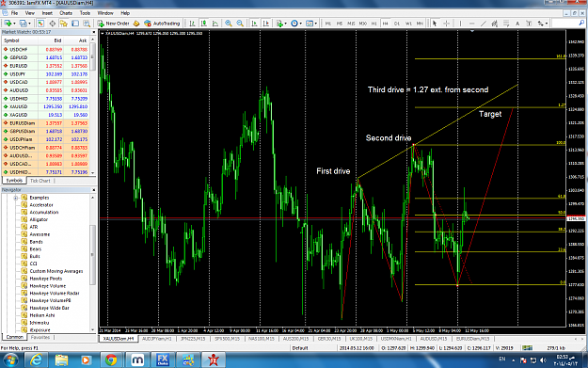Click the New Order button
Image resolution: width=588 pixels, height=368 pixels.
(113, 24)
